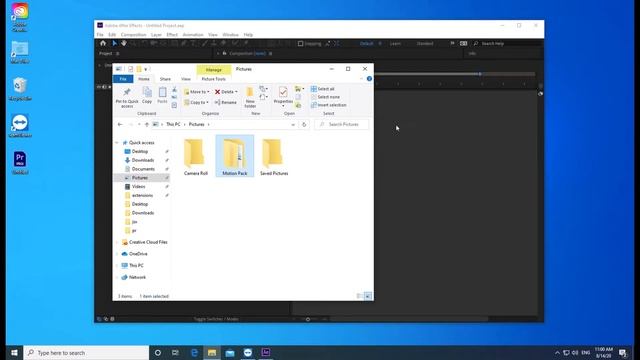Open the Animation menu in After Effects

(x=193, y=35)
